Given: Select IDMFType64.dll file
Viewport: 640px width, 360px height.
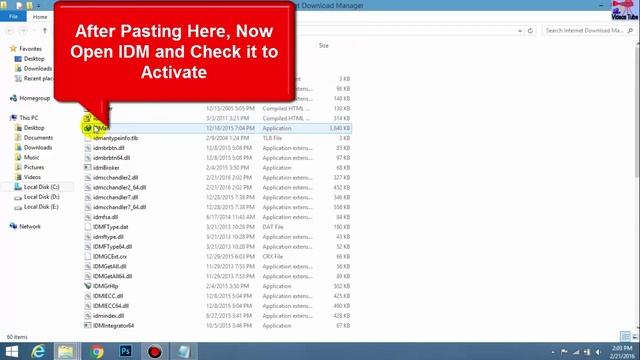Looking at the screenshot, I should (112, 247).
